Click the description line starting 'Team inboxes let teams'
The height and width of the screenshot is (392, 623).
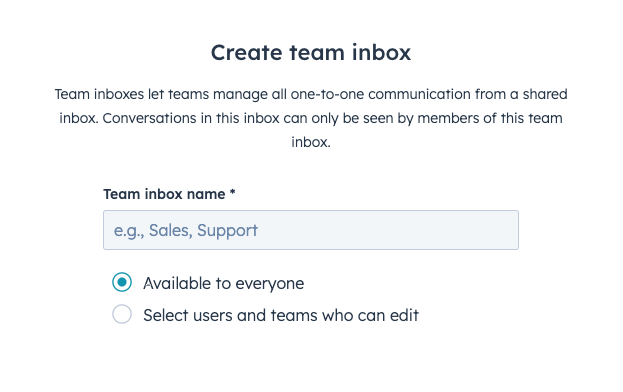tap(311, 94)
